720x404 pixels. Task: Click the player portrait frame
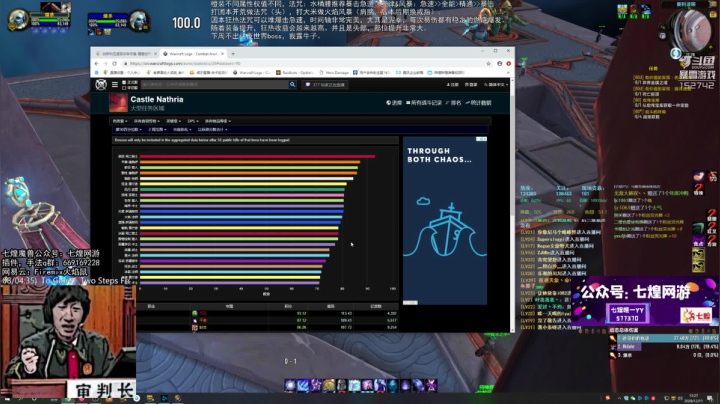click(18, 21)
